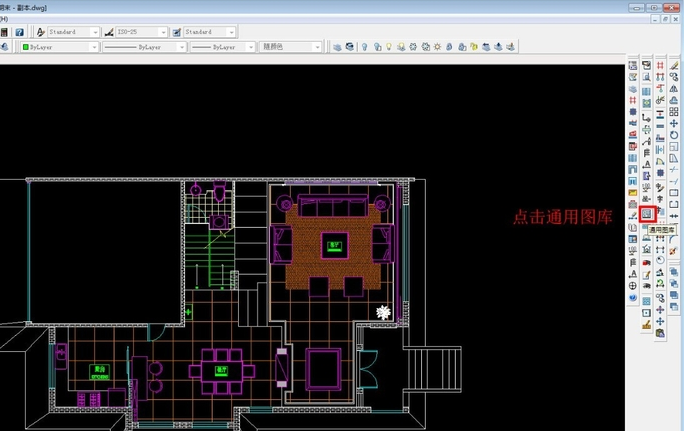The height and width of the screenshot is (431, 684).
Task: Click the blue question mark help icon
Action: 19,32
